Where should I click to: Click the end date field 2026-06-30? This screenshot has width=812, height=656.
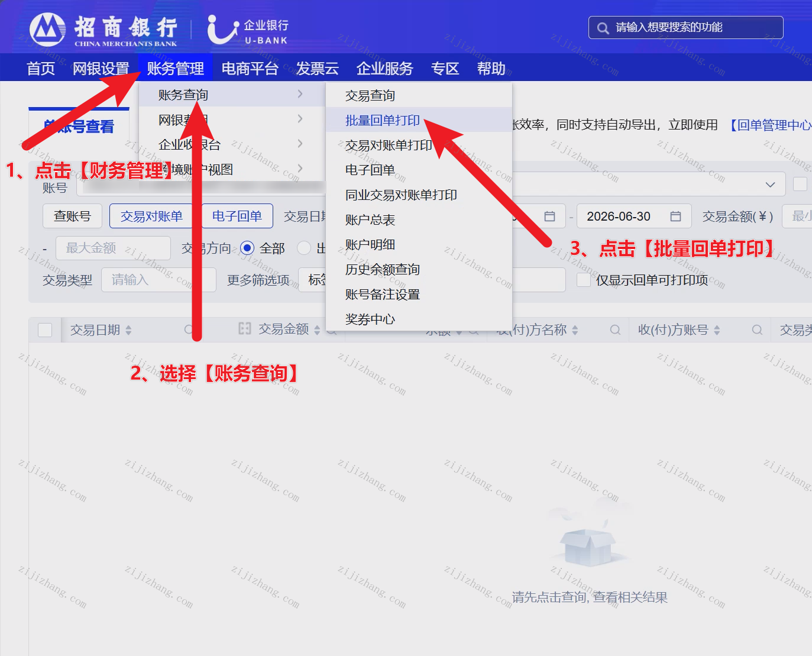(x=634, y=216)
